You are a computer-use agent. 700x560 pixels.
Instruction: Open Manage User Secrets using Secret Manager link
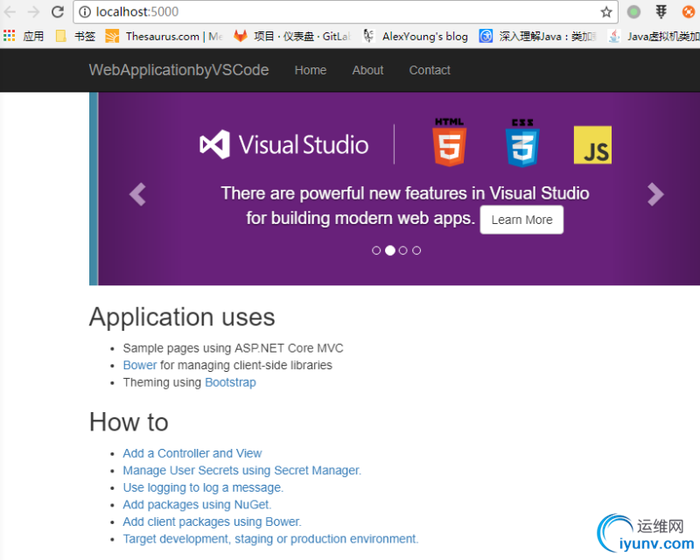click(242, 470)
